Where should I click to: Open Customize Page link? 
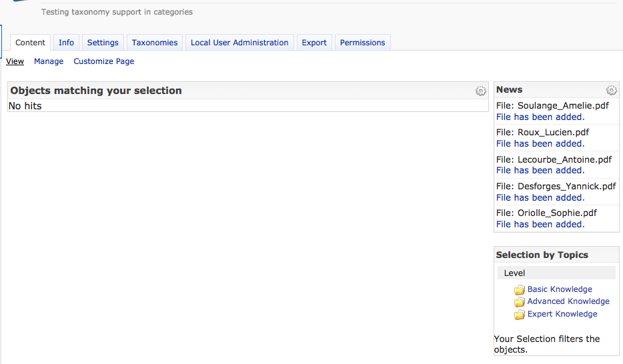click(x=104, y=61)
